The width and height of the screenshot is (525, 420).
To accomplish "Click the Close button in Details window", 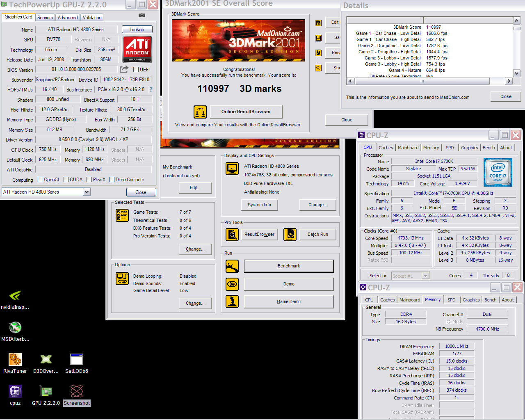I will (x=506, y=97).
